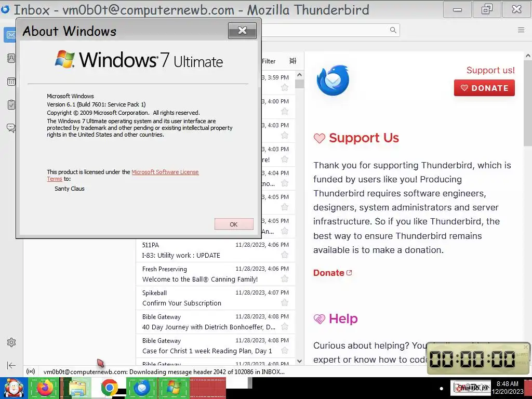Open message list display options icon

[293, 61]
